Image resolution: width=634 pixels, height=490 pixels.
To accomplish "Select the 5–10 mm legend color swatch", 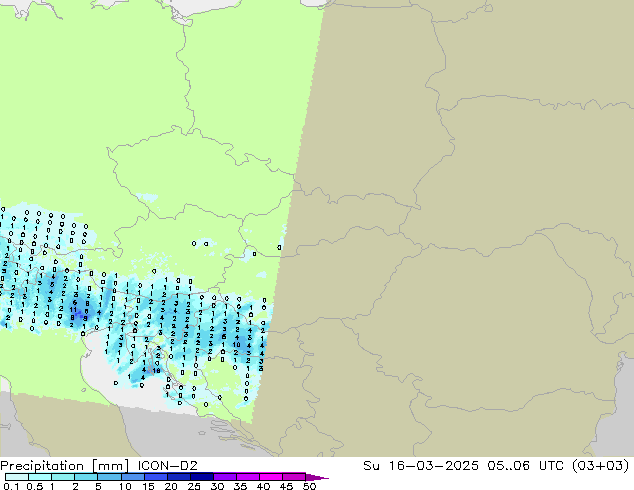I will [109, 477].
